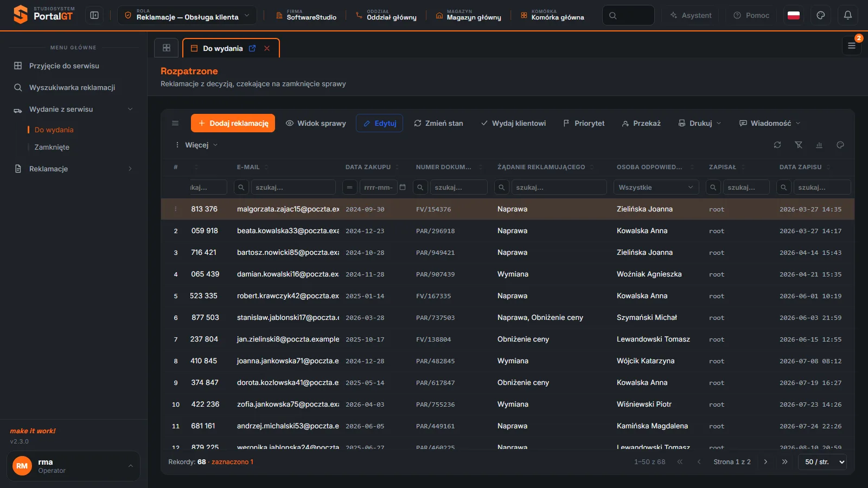This screenshot has height=488, width=868.
Task: Open calendar picker for Data zakupu filter
Action: point(403,187)
